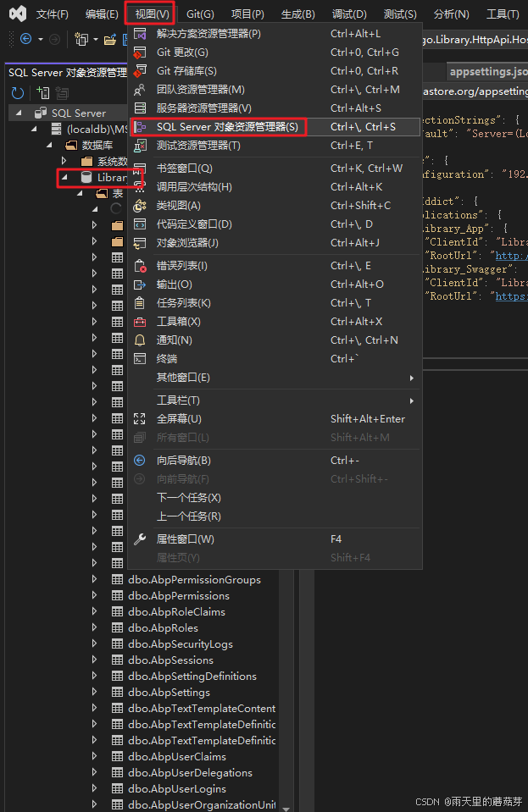528x812 pixels.
Task: Collapse the SQL Server tree node
Action: click(19, 113)
